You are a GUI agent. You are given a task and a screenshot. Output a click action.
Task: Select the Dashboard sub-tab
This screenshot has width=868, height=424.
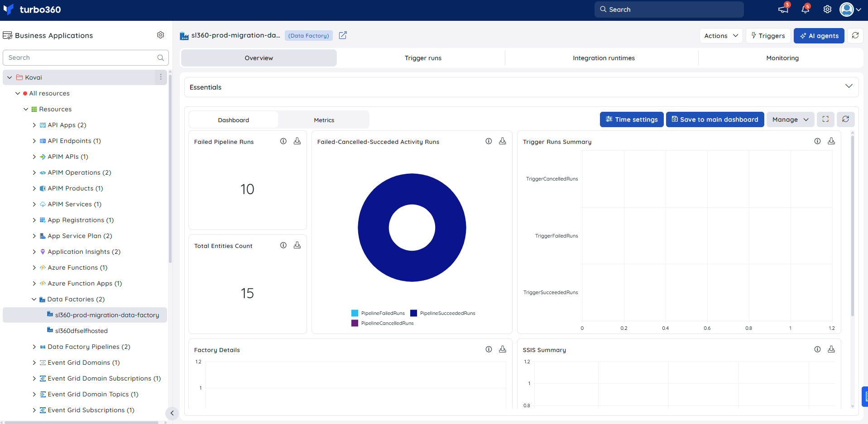tap(233, 120)
